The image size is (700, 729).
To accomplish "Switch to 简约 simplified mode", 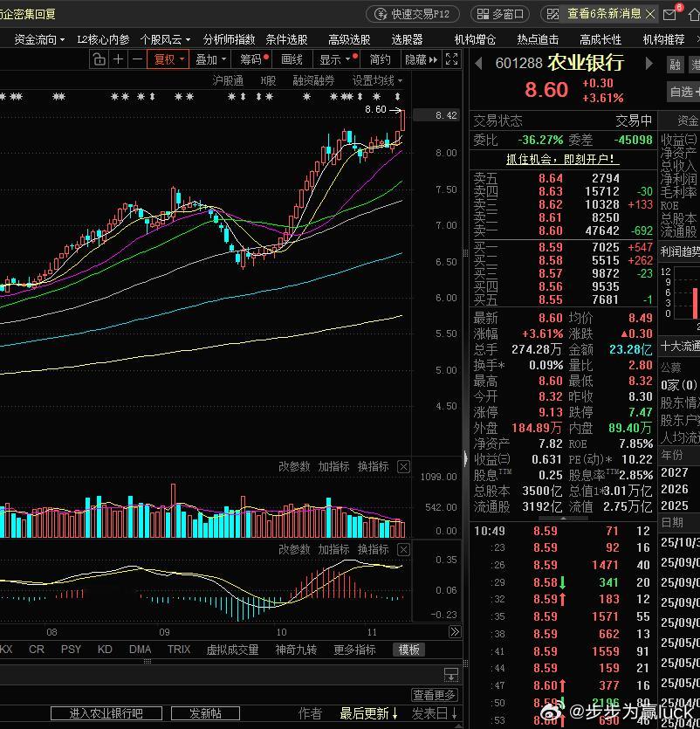I will [381, 59].
